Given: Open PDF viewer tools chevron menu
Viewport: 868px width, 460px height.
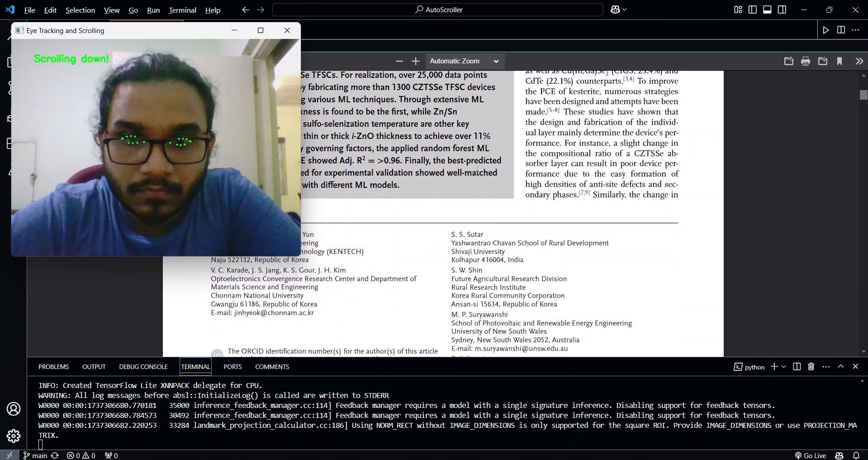Looking at the screenshot, I should [x=859, y=61].
